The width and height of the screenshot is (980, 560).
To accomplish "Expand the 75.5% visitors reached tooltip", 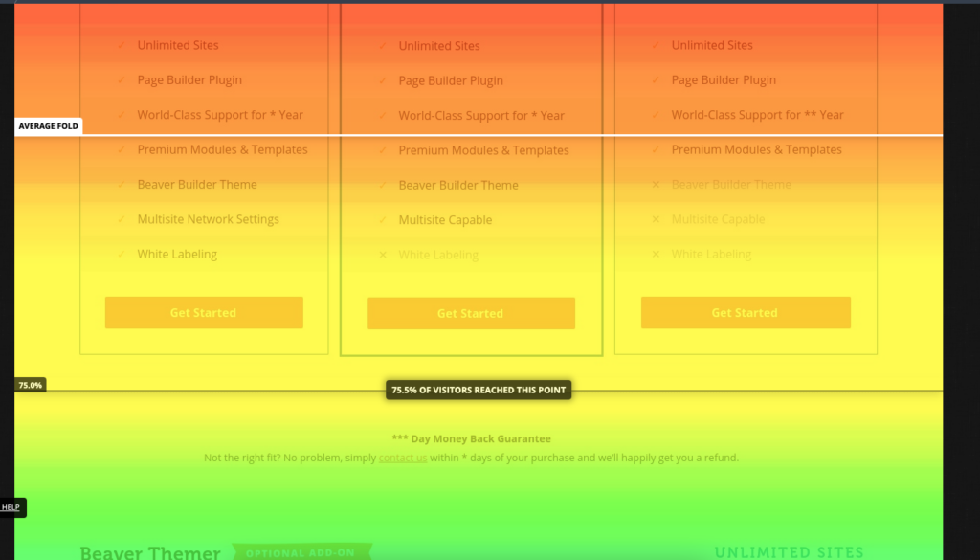I will (478, 390).
